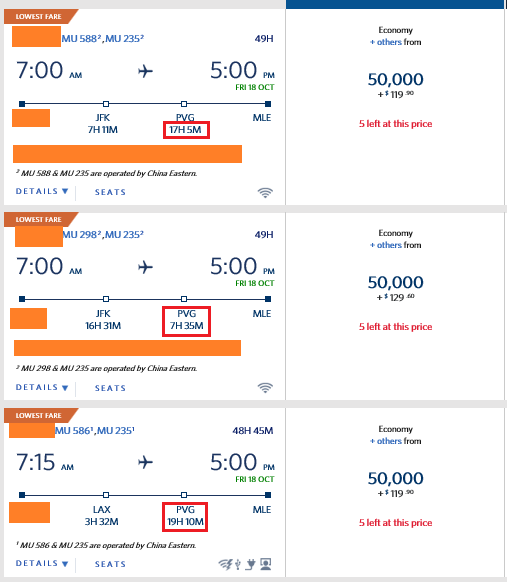This screenshot has width=507, height=582.
Task: Click the Wi-Fi streaming icon on MU 586 card
Action: (x=225, y=565)
